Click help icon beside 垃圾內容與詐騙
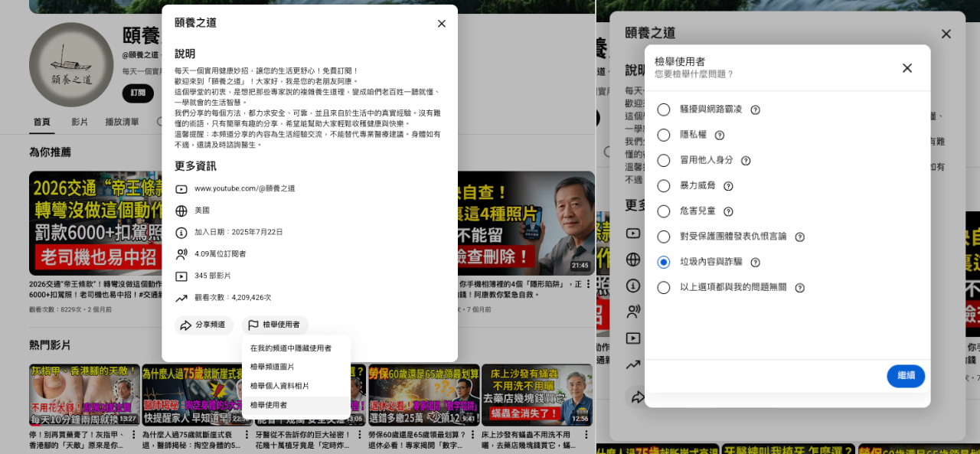This screenshot has width=980, height=454. pos(755,263)
